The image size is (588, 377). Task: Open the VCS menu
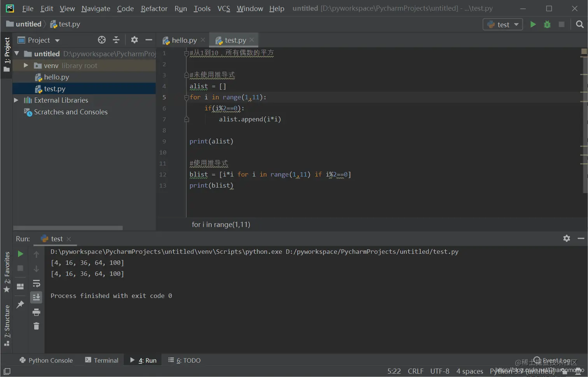(224, 8)
